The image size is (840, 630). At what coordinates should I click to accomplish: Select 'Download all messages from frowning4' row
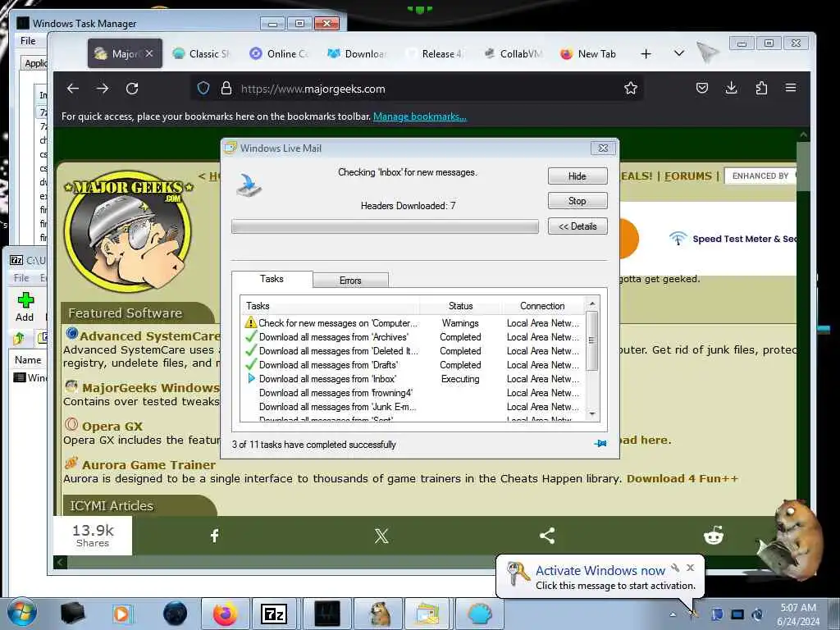pos(412,393)
